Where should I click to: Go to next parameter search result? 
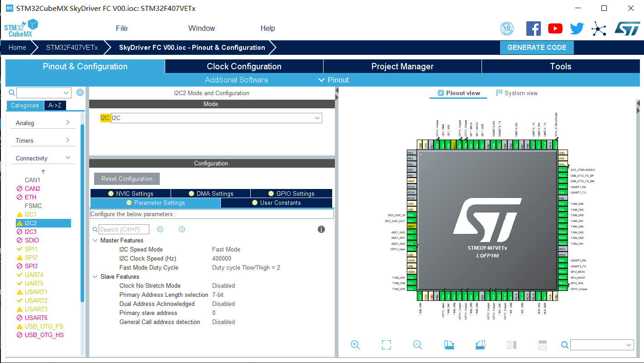[182, 229]
